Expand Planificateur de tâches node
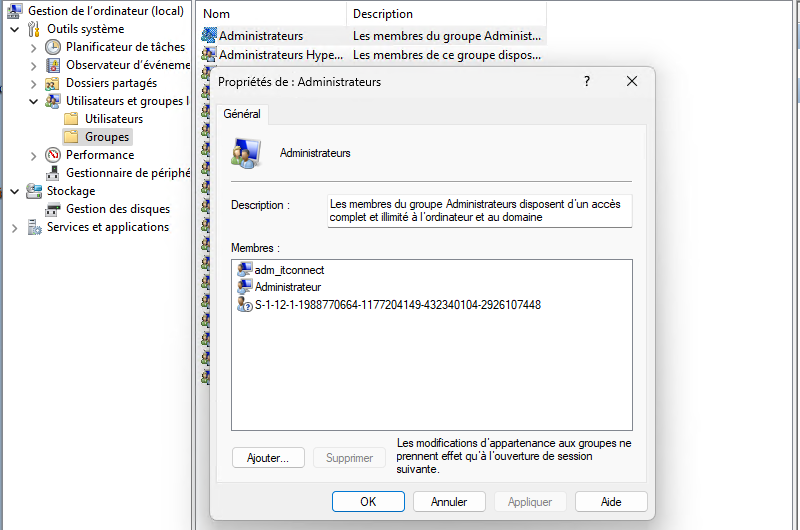 coord(34,48)
